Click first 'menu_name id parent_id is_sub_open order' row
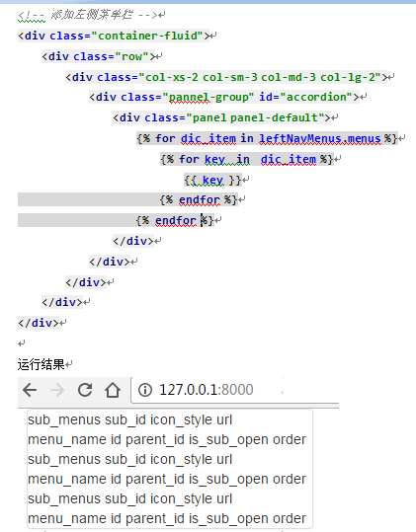This screenshot has height=532, width=416. pyautogui.click(x=167, y=440)
